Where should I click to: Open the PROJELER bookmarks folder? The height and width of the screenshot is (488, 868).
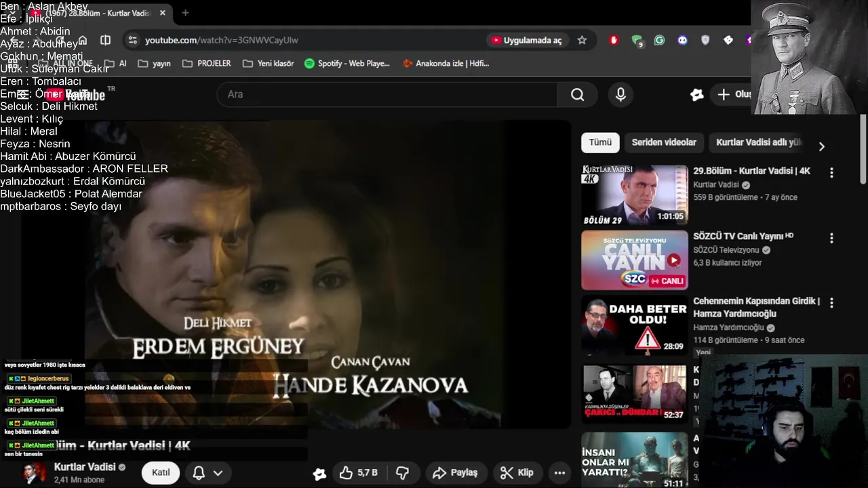207,63
